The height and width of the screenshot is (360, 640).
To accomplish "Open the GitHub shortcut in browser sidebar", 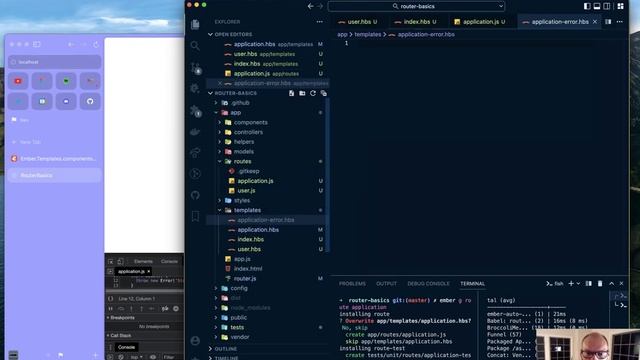I will [x=90, y=101].
